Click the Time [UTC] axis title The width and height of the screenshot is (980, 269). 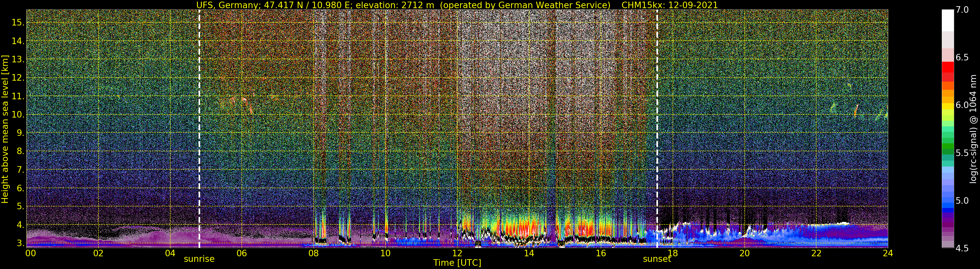[457, 263]
